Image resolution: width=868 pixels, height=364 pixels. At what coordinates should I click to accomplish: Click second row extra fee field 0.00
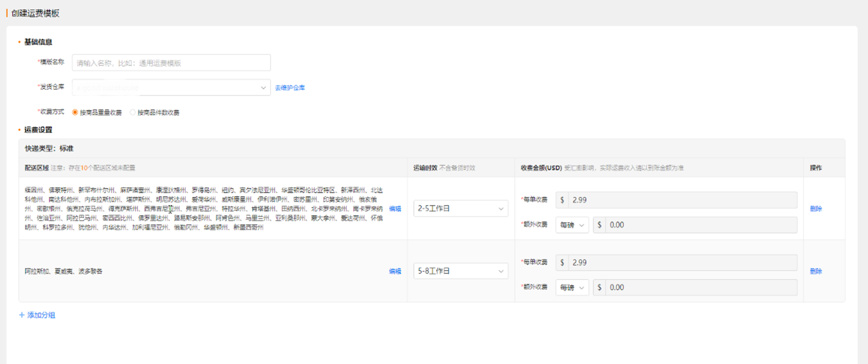pyautogui.click(x=701, y=287)
